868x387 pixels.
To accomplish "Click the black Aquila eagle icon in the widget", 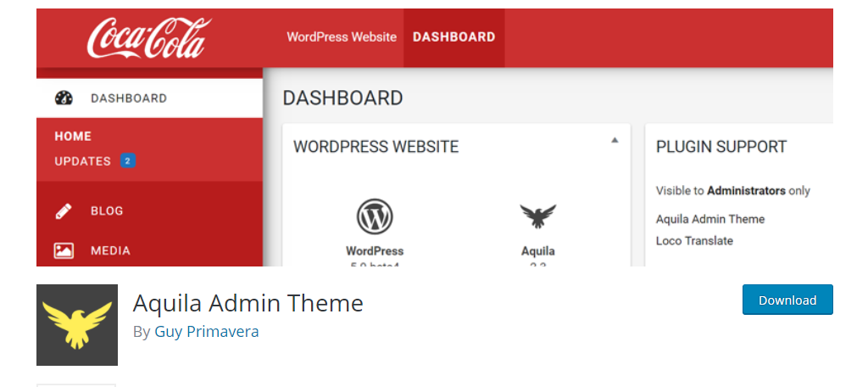I will click(537, 217).
